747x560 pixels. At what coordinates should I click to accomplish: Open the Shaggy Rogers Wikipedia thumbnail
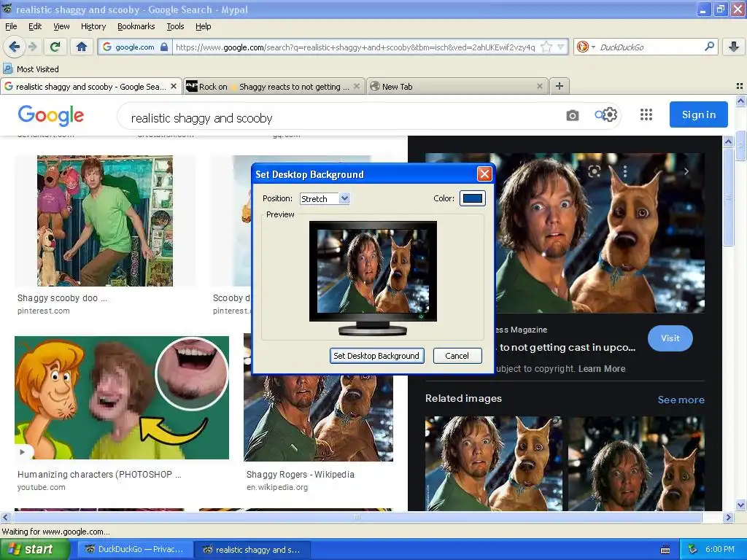point(318,418)
